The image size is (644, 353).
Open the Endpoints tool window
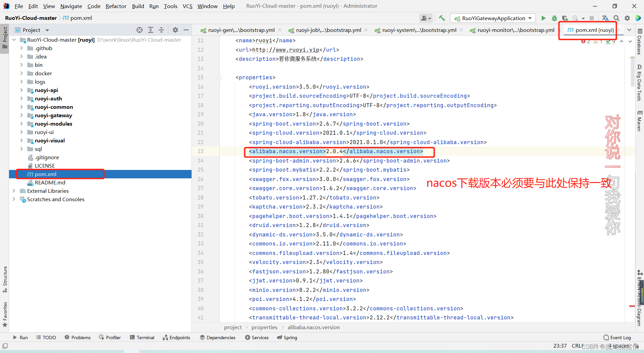[x=176, y=338]
